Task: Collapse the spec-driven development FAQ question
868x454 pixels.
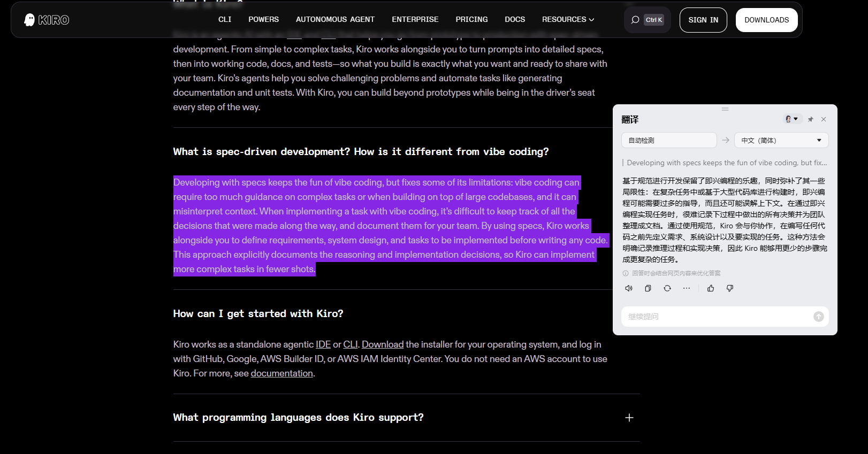Action: point(361,152)
